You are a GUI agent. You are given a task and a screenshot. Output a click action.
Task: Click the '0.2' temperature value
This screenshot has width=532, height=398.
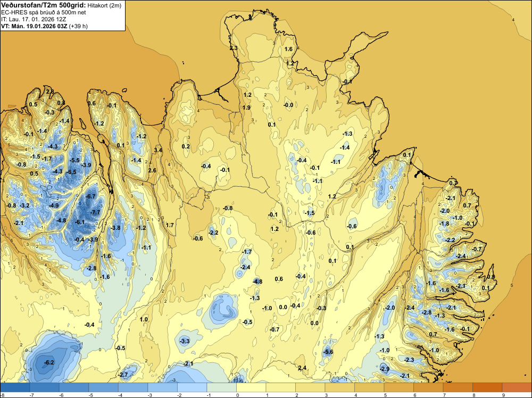186,146
